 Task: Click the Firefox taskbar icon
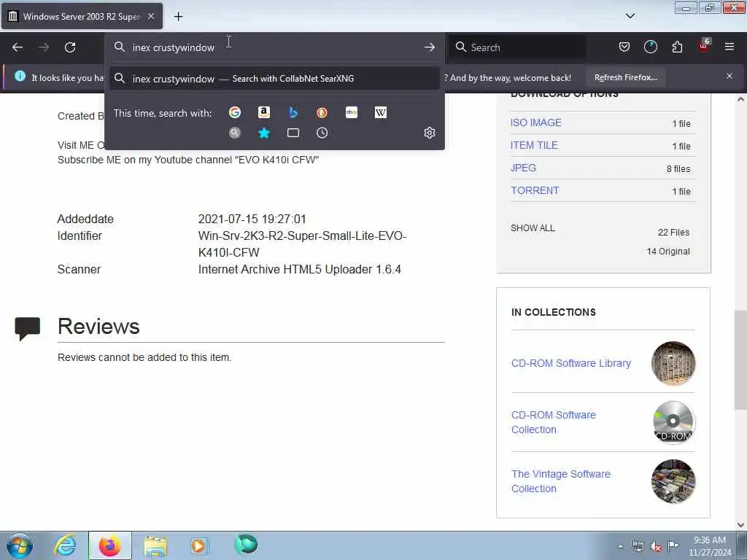109,545
